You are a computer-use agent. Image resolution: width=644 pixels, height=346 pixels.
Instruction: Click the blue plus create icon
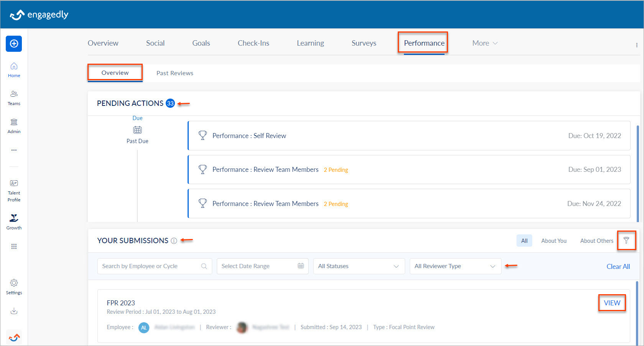point(14,44)
